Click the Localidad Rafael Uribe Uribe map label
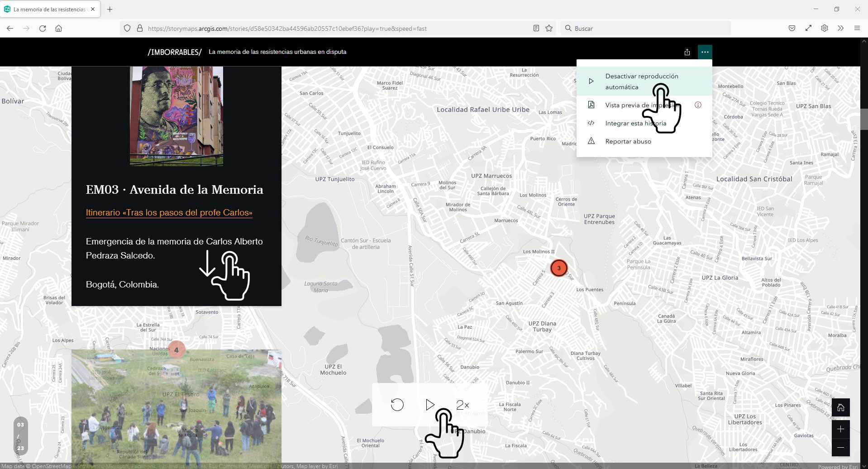 click(483, 110)
